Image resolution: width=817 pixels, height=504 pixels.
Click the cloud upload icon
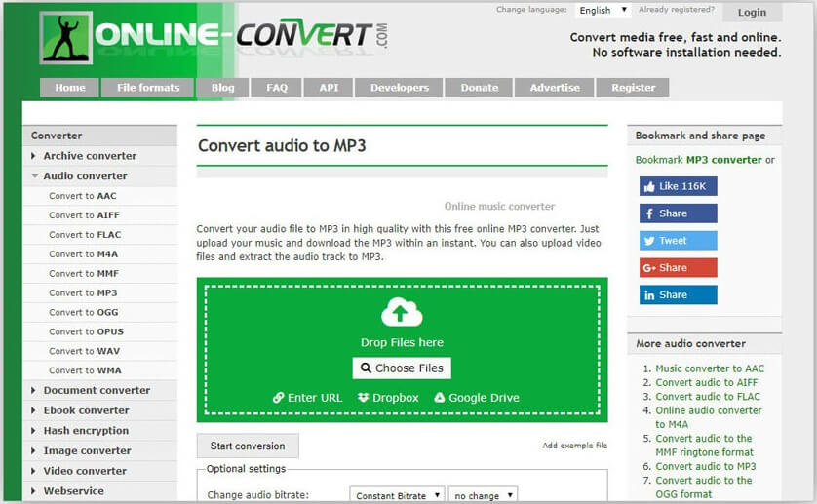click(402, 312)
